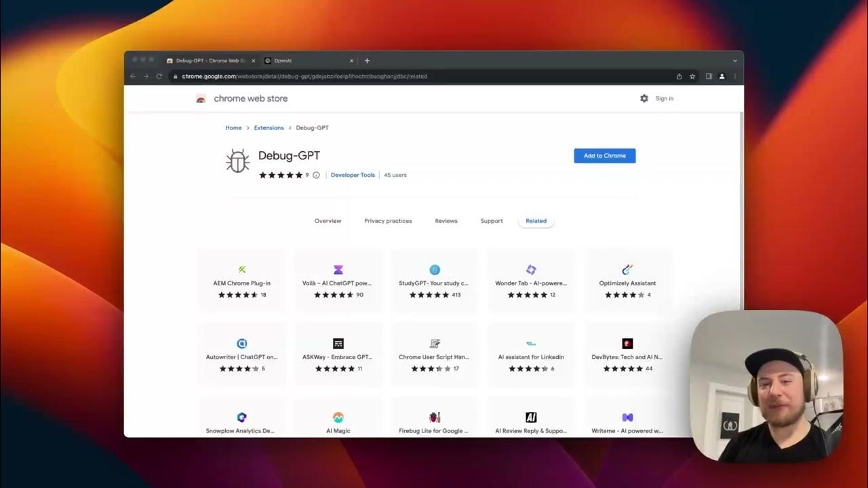Screen dimensions: 868x488
Task: Click the rating info icon
Action: pos(316,175)
